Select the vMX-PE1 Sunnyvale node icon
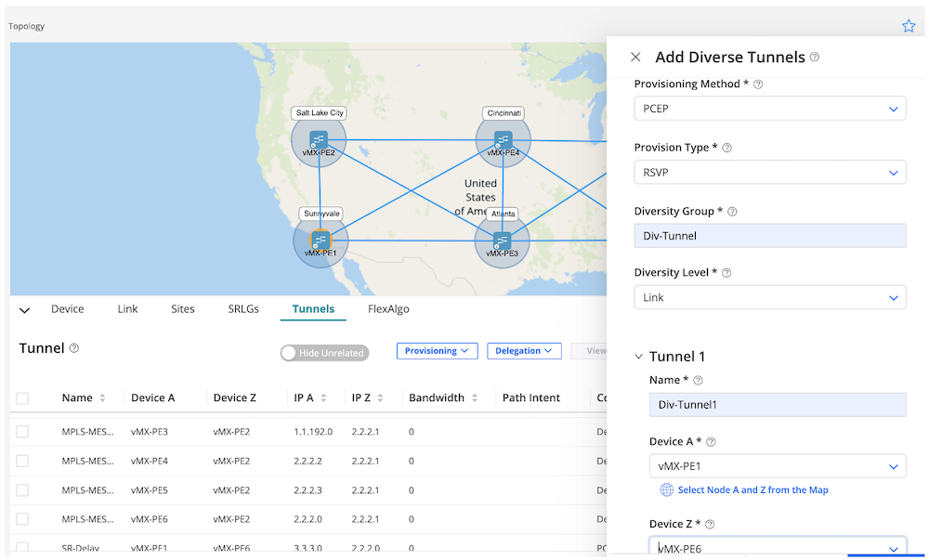929x560 pixels. 321,241
